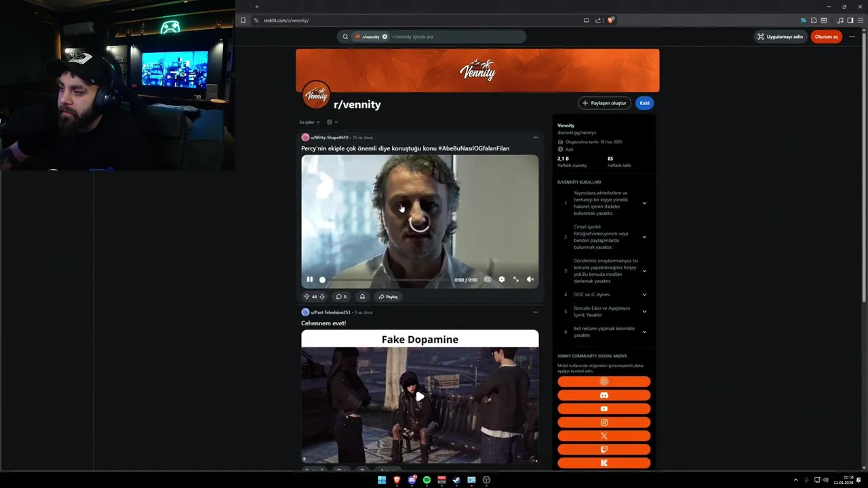
Task: Show hidden system tray icons
Action: 795,480
